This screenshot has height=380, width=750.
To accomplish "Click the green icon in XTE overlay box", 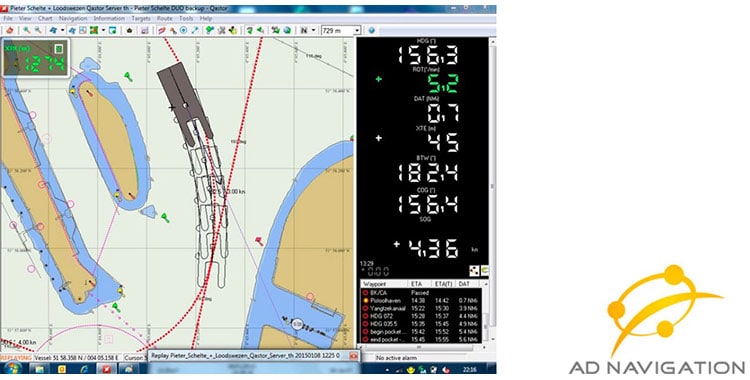I will click(58, 48).
